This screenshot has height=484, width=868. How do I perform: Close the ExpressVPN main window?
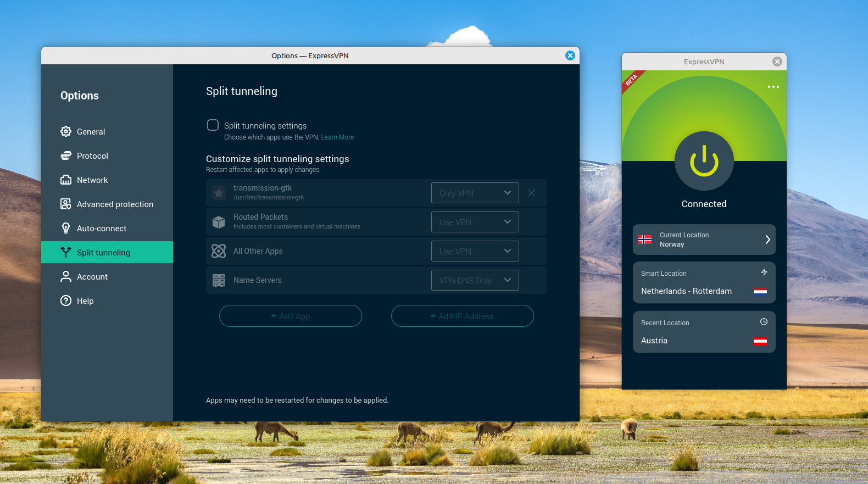coord(777,62)
